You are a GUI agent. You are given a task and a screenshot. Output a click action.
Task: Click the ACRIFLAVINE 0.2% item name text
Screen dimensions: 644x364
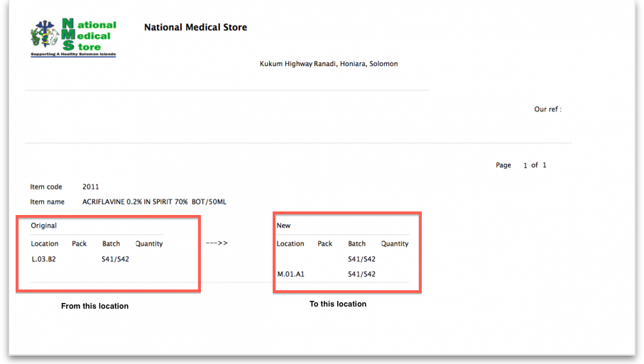coord(154,202)
